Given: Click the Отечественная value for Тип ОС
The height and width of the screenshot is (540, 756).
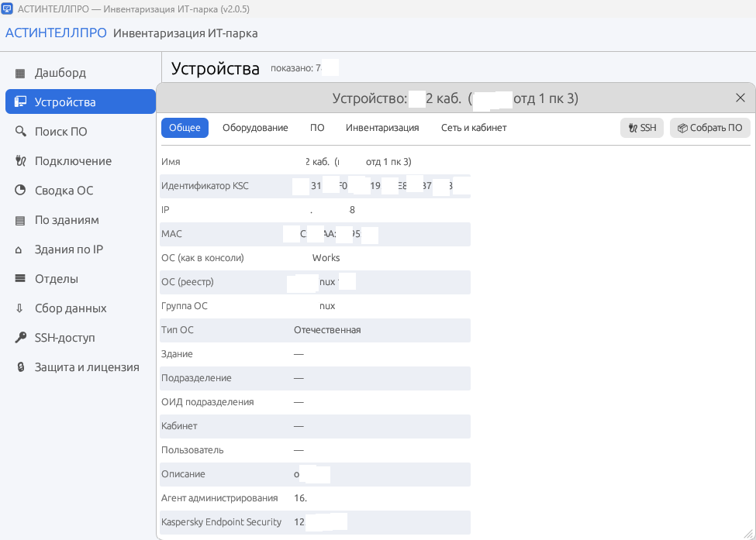Looking at the screenshot, I should point(327,330).
